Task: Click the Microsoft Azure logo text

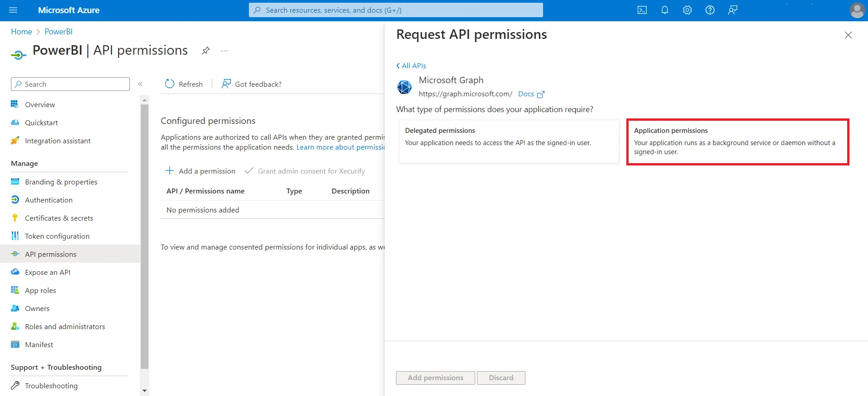Action: 69,10
